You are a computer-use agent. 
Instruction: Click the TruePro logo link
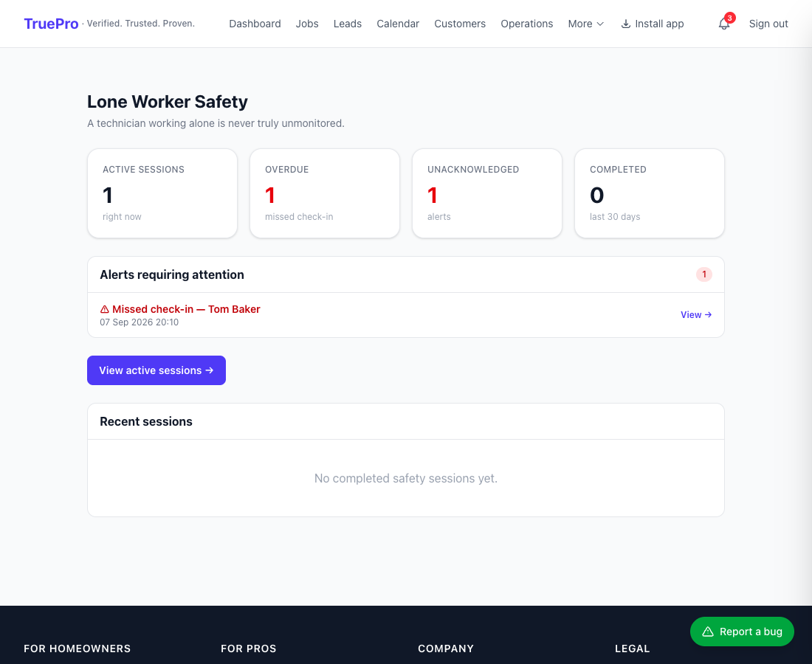tap(51, 24)
